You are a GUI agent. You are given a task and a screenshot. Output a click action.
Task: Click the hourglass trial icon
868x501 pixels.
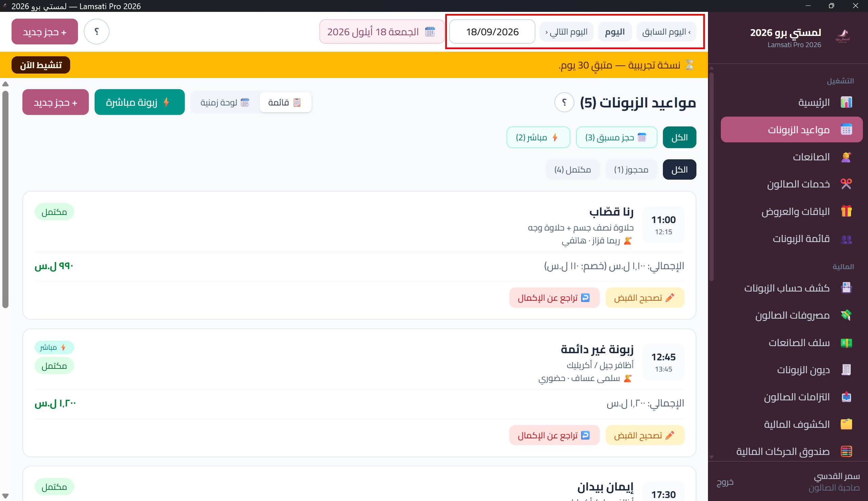click(689, 65)
